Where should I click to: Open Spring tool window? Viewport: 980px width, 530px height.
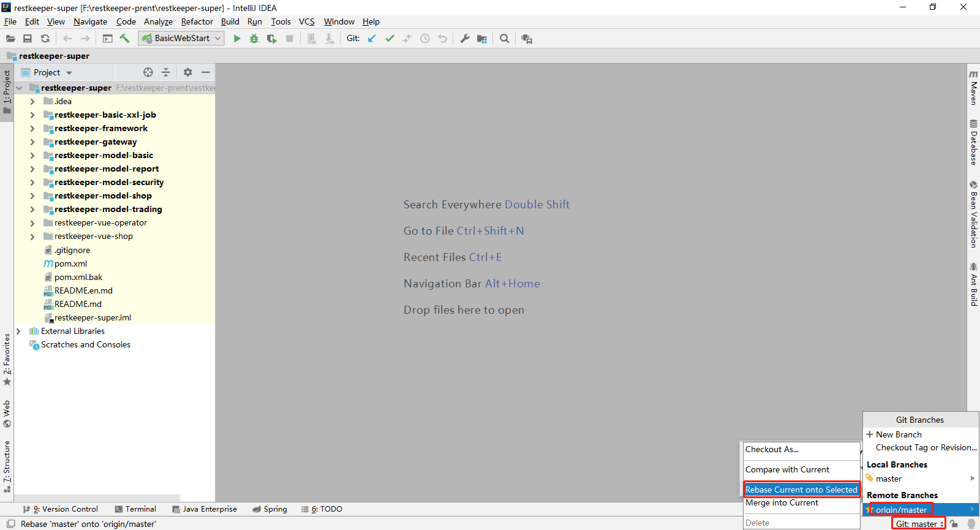269,509
